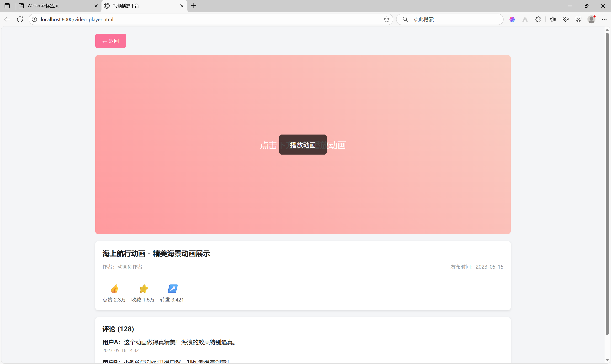
Task: Open the Web Capture scissors tool
Action: (578, 19)
